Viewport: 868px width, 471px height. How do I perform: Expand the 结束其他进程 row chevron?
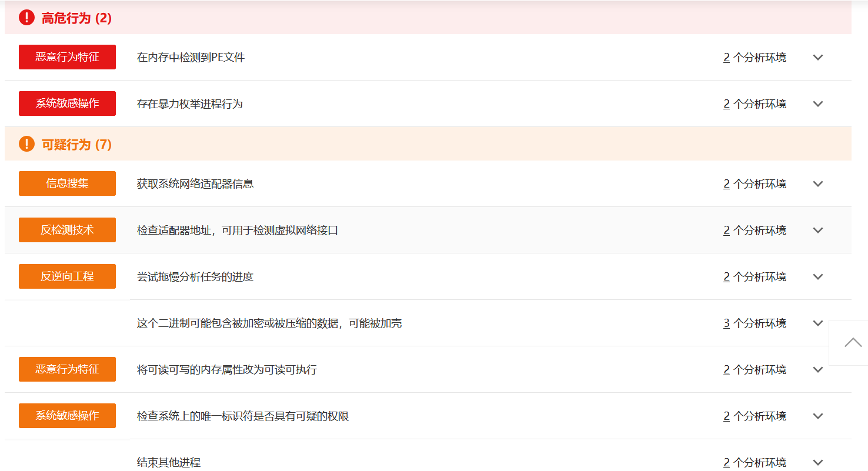pyautogui.click(x=817, y=463)
